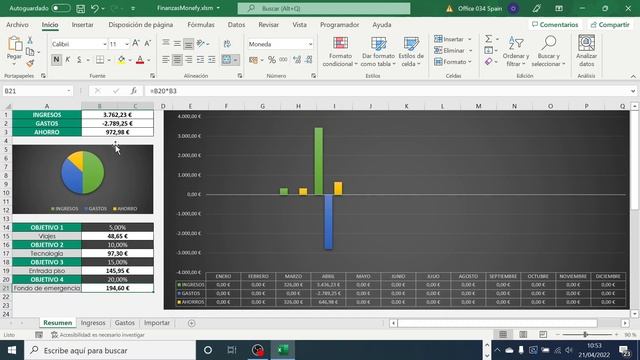Image resolution: width=640 pixels, height=360 pixels.
Task: Click Ordenar y filtrar icon
Action: pyautogui.click(x=516, y=43)
